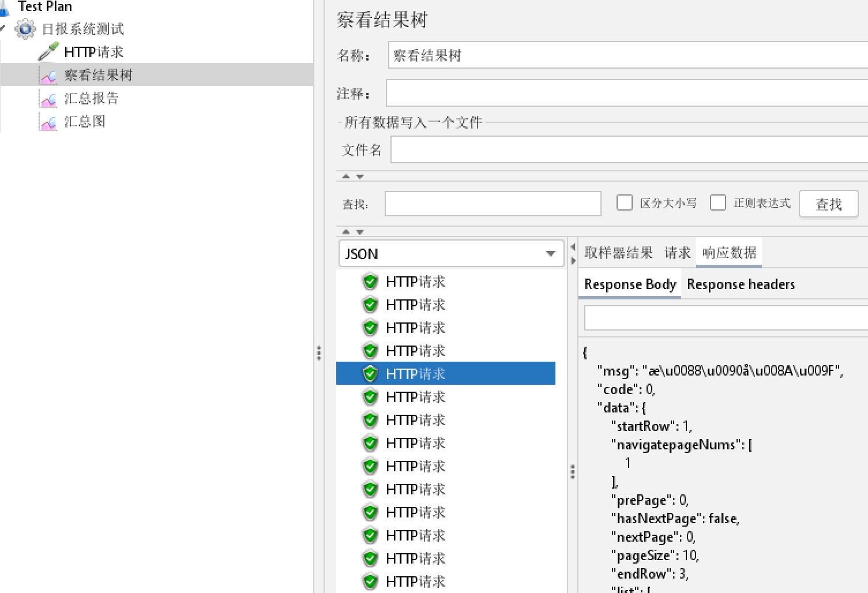Image resolution: width=868 pixels, height=593 pixels.
Task: Click the collapse arrows above the search row
Action: [353, 177]
